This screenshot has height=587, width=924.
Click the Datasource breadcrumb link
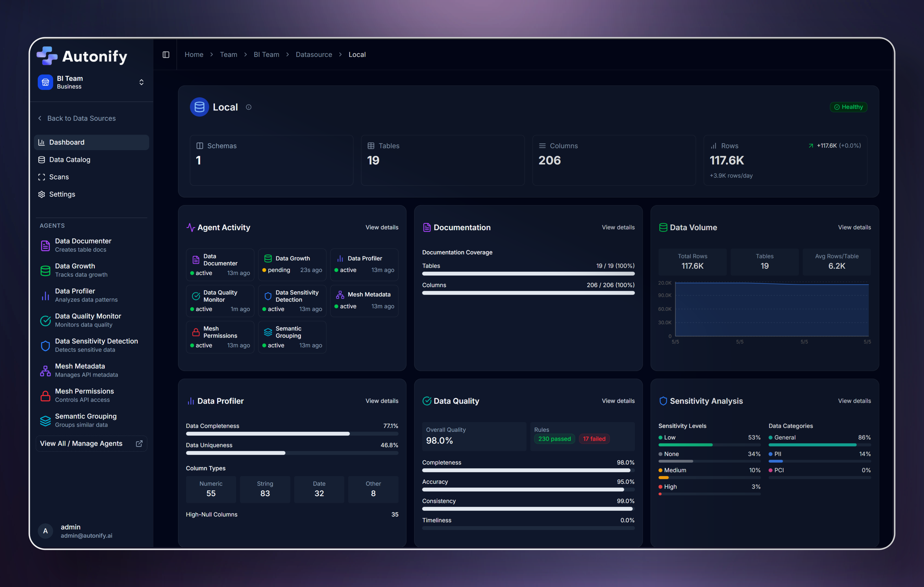tap(314, 54)
